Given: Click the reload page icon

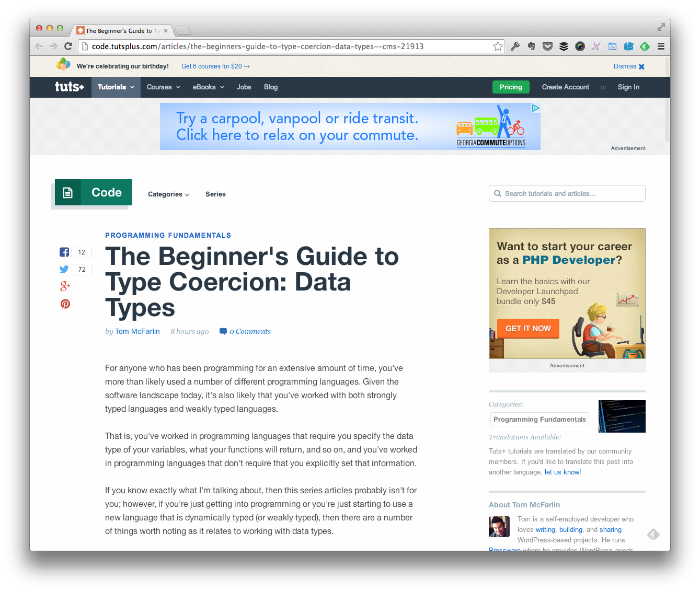Looking at the screenshot, I should [x=68, y=46].
